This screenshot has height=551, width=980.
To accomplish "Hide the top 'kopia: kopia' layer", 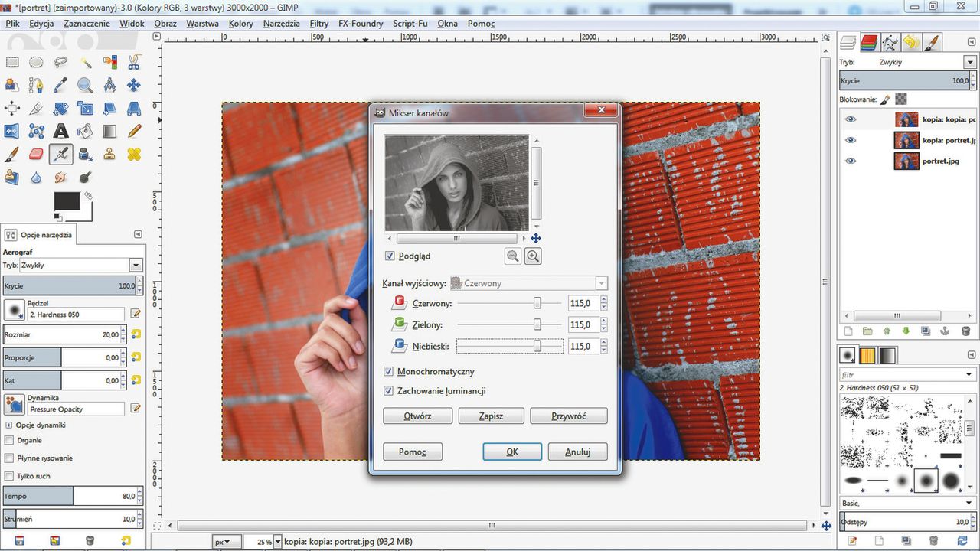I will point(850,119).
